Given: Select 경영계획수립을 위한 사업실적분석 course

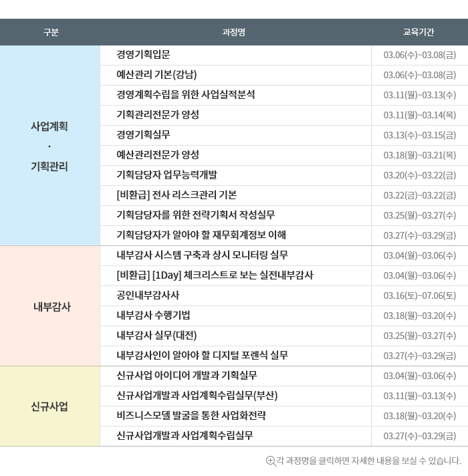Looking at the screenshot, I should click(x=185, y=95).
